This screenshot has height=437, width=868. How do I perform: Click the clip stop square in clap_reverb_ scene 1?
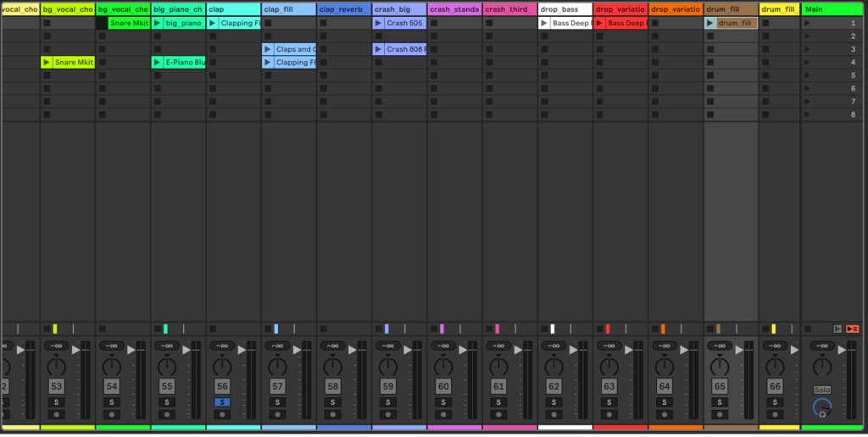(x=323, y=23)
